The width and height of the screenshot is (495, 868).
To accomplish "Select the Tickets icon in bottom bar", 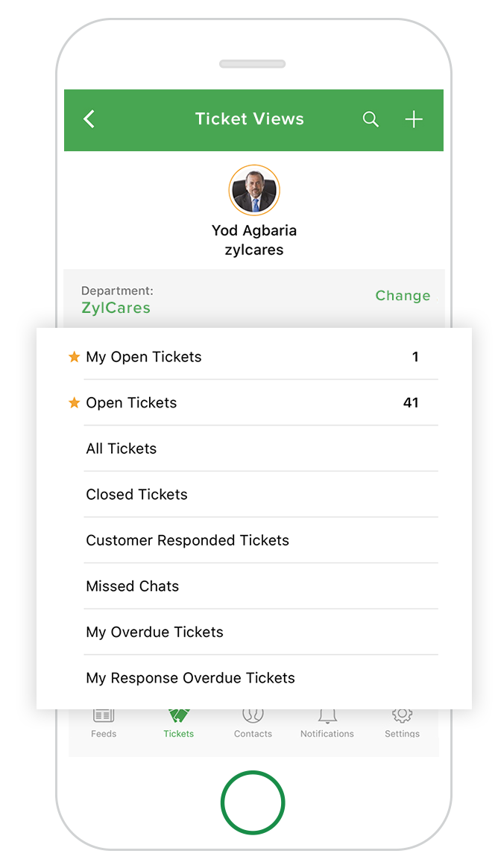I will tap(178, 721).
